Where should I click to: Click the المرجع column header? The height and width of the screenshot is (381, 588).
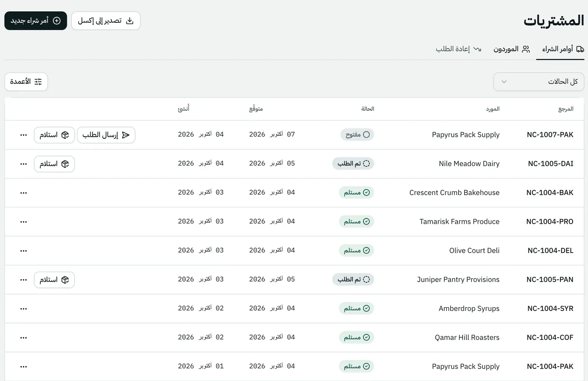tap(566, 109)
